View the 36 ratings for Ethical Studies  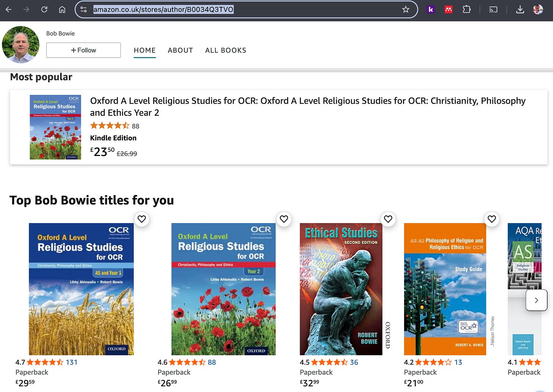tap(354, 362)
